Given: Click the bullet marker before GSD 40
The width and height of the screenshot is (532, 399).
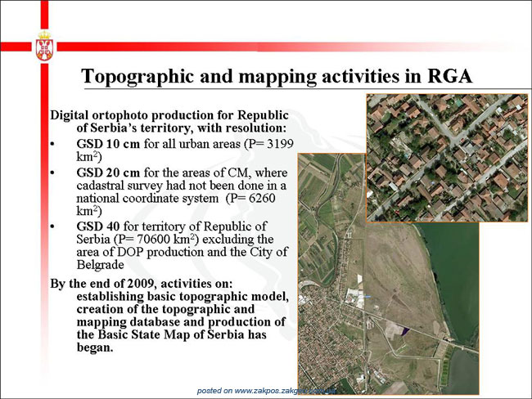Looking at the screenshot, I should [52, 226].
